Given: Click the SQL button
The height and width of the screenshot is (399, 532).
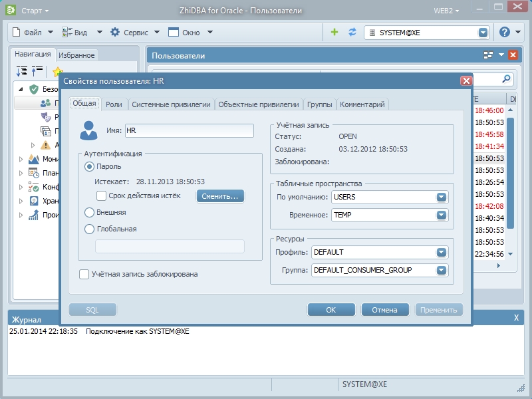Looking at the screenshot, I should (92, 310).
